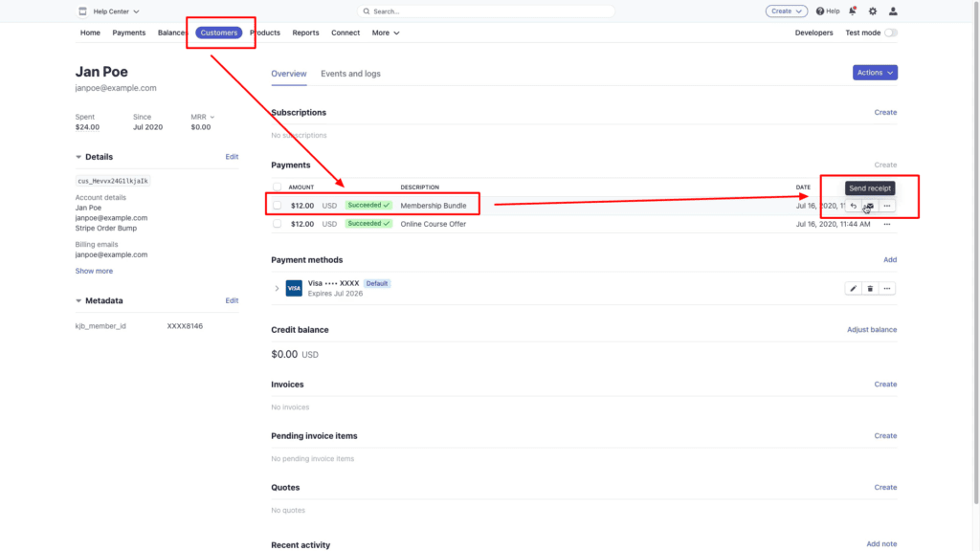Create a new invoice
This screenshot has width=980, height=551.
point(885,385)
